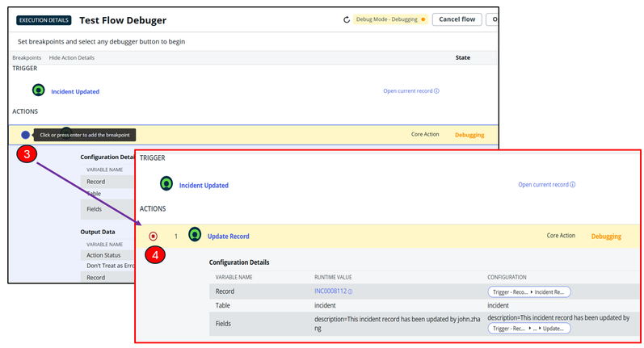The image size is (644, 348).
Task: Click the green trigger icon in the red-bordered panel
Action: [x=166, y=184]
